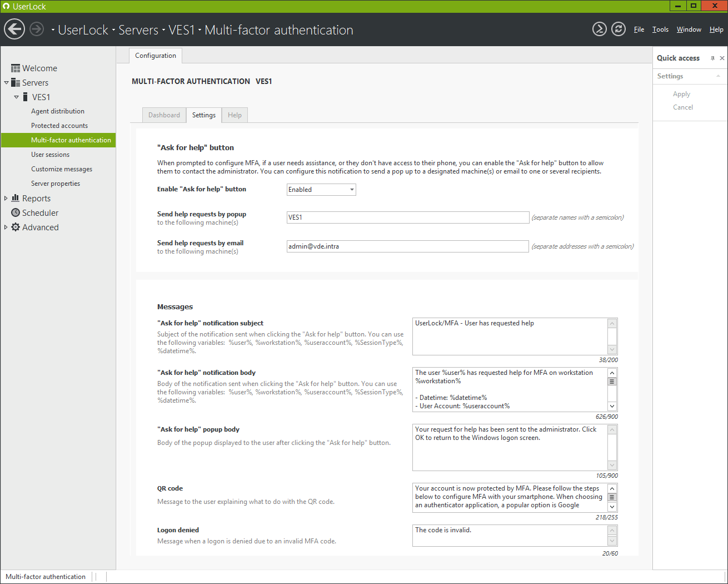Open the Tools menu
This screenshot has height=584, width=728.
tap(660, 29)
